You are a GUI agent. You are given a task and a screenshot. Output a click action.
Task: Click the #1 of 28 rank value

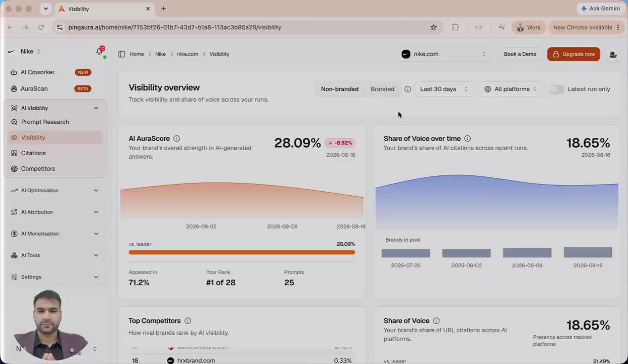(221, 283)
